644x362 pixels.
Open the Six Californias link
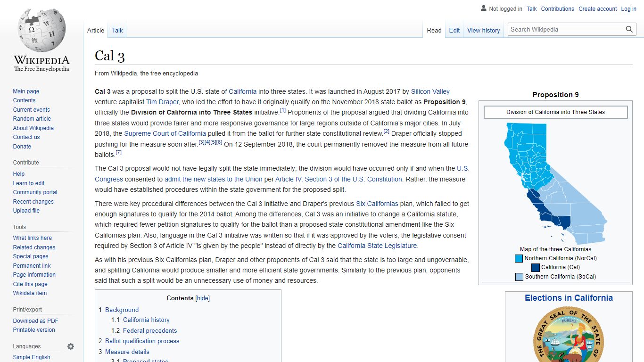[x=377, y=204]
